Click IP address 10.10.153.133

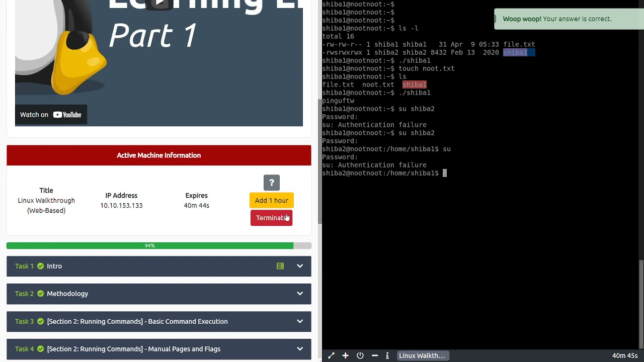click(121, 205)
